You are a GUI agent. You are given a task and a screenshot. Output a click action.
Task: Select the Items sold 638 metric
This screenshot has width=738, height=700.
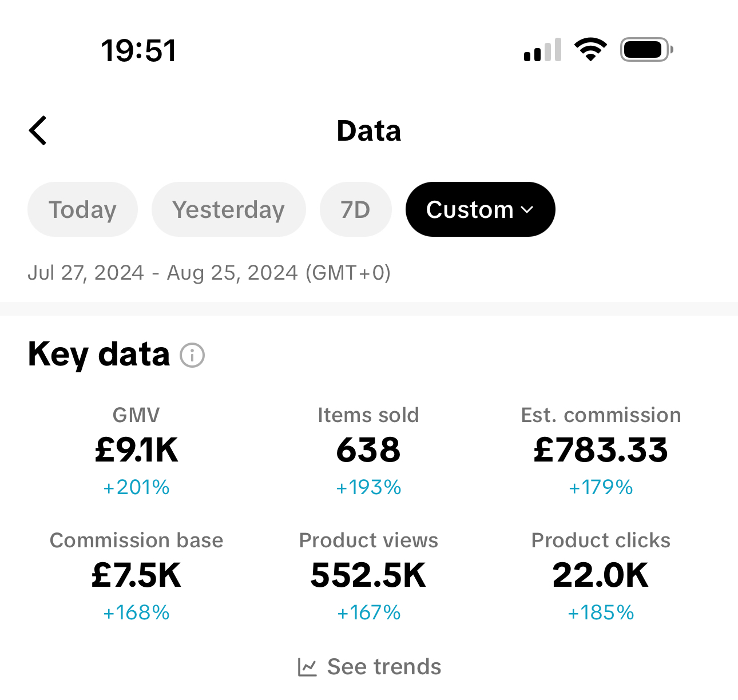368,451
